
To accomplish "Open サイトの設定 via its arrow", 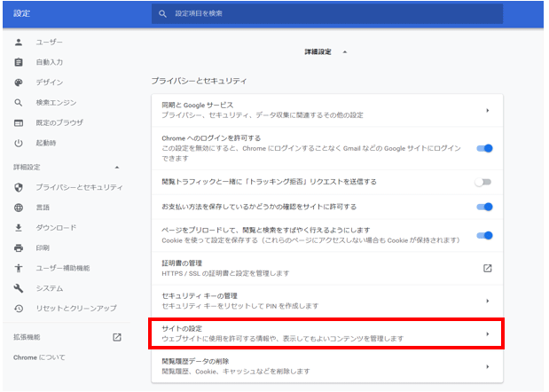I will pyautogui.click(x=488, y=333).
